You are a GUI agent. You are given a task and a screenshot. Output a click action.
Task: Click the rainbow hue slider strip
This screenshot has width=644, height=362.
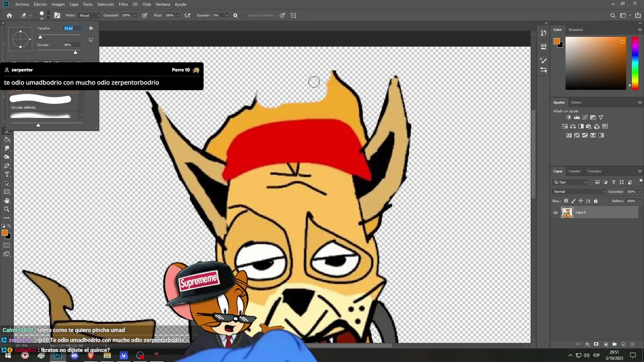(635, 63)
